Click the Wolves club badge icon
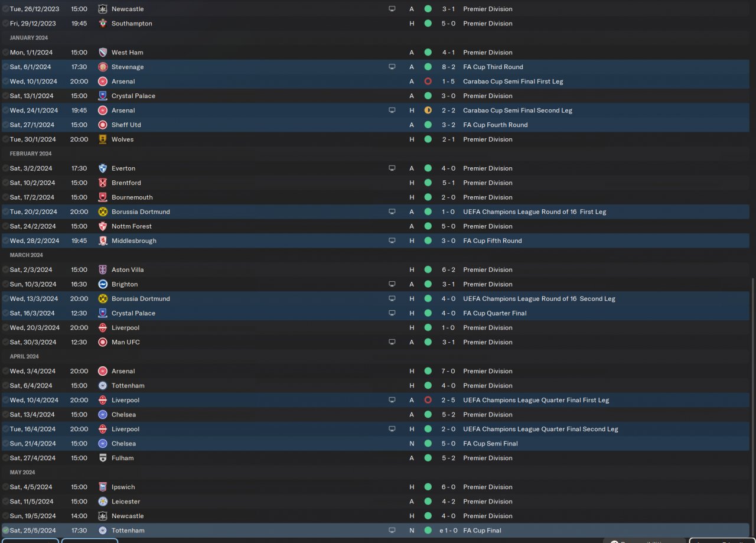The width and height of the screenshot is (756, 543). (103, 139)
